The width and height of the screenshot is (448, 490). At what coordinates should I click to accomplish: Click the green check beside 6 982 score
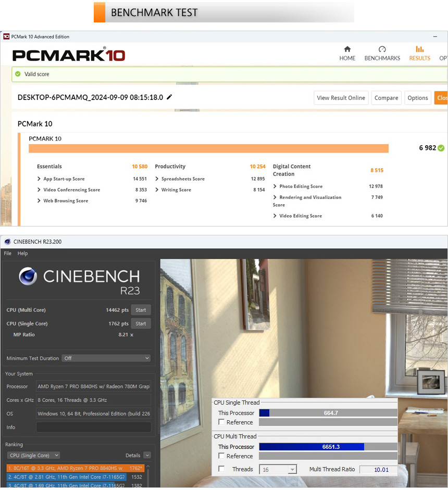[x=441, y=148]
